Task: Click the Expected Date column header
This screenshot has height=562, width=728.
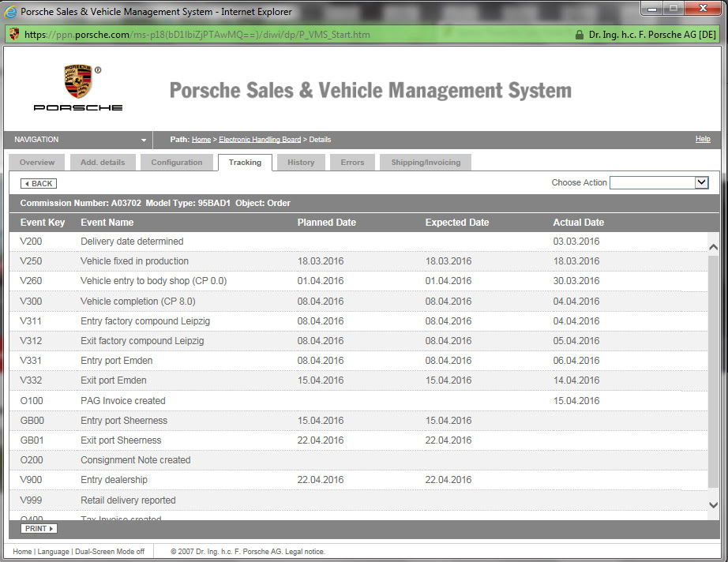Action: pyautogui.click(x=457, y=223)
